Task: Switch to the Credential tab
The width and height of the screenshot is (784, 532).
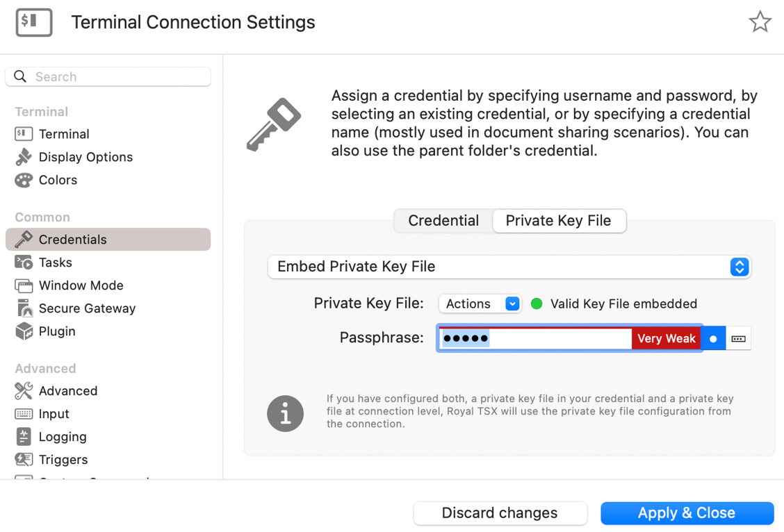Action: [443, 221]
